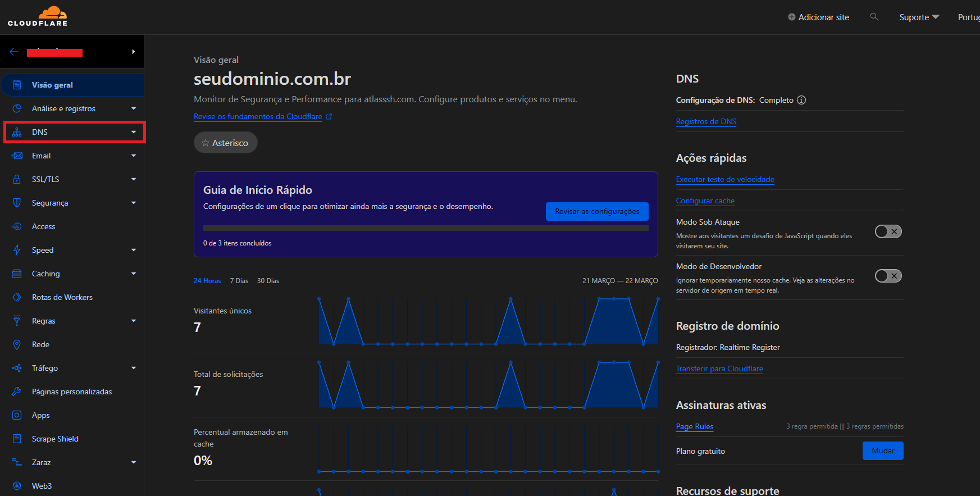
Task: Expand the Speed menu arrow
Action: click(134, 250)
